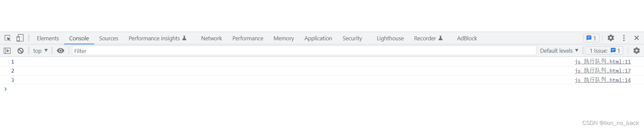
Task: Open console settings gear beside Issues
Action: point(636,51)
